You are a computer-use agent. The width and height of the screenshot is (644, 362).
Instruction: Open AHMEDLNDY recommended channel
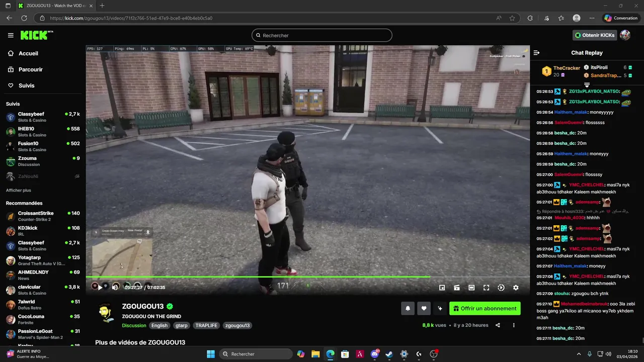(43, 275)
